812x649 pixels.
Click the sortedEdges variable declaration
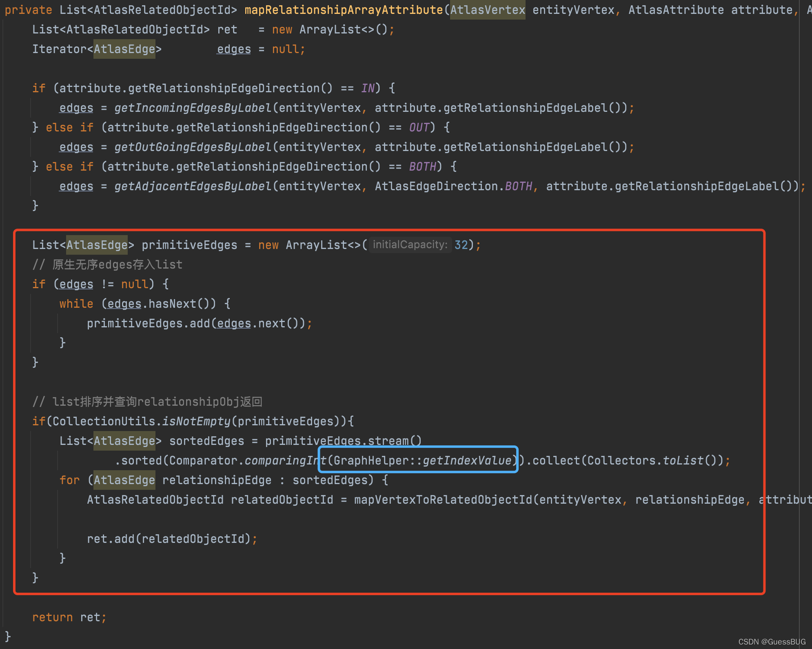pyautogui.click(x=206, y=441)
